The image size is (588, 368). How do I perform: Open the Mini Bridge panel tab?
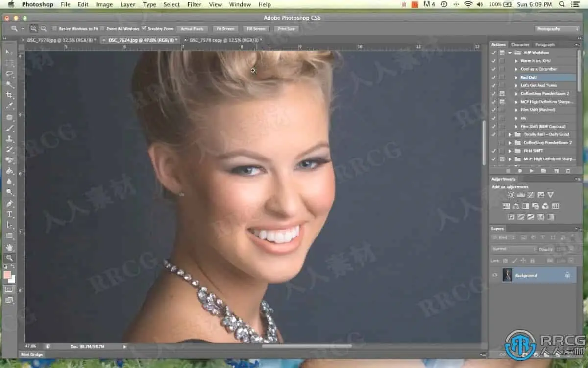click(32, 354)
